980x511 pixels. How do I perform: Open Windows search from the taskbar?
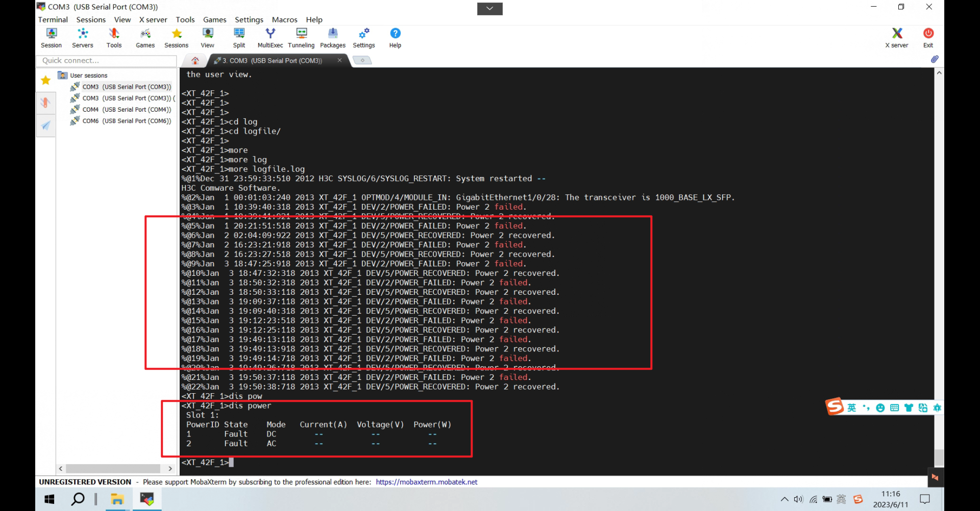[78, 499]
